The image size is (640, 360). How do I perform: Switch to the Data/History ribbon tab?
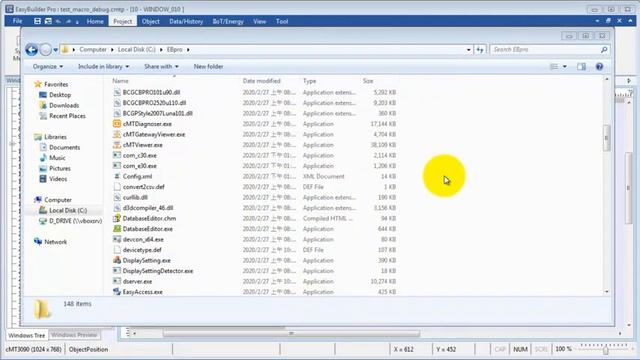pyautogui.click(x=186, y=21)
